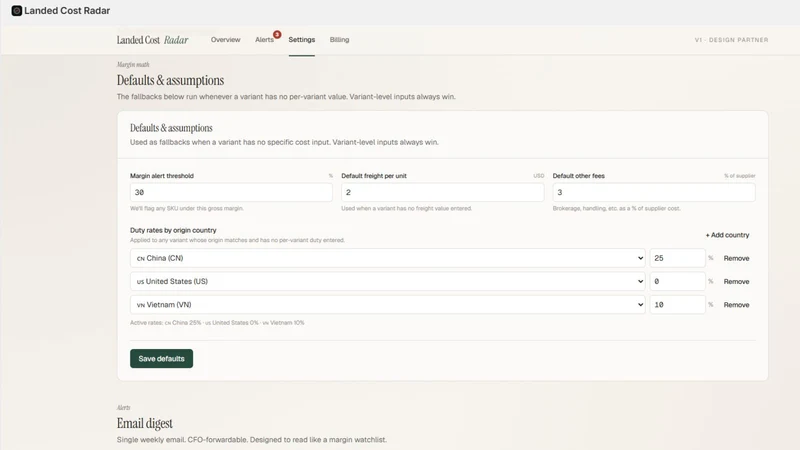Click the Default other fees field
Image resolution: width=800 pixels, height=450 pixels.
[654, 192]
